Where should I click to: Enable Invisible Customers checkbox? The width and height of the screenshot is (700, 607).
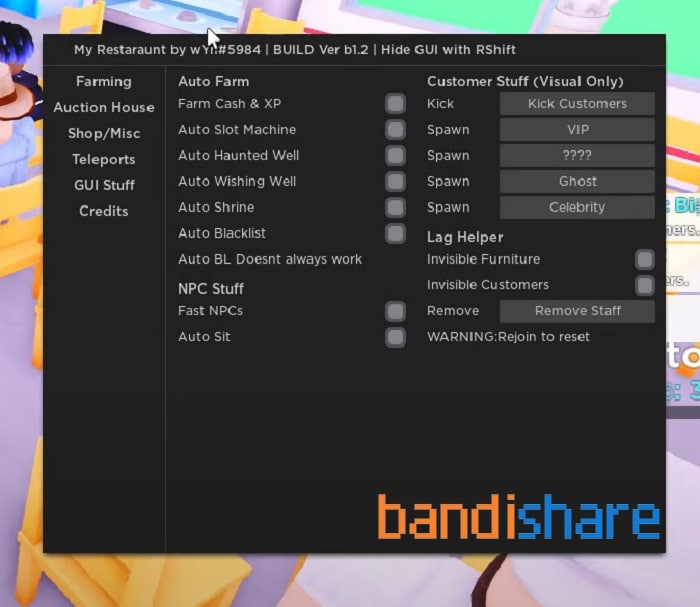(645, 286)
